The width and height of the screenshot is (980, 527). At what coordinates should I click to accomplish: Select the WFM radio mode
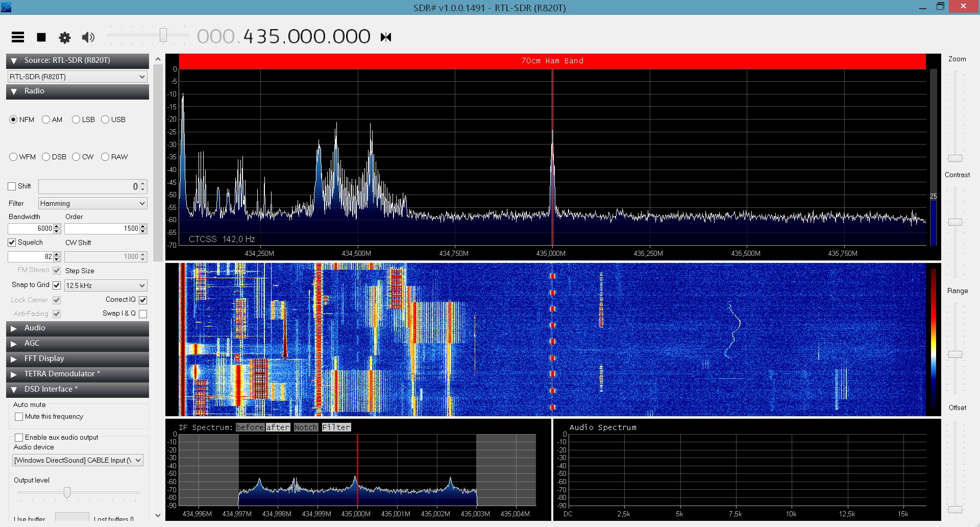pos(14,157)
